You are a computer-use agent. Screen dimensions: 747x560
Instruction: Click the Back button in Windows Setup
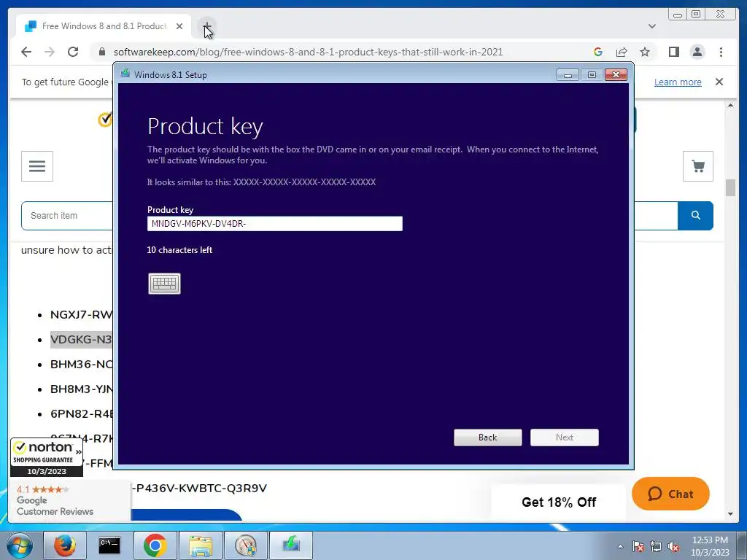click(488, 437)
